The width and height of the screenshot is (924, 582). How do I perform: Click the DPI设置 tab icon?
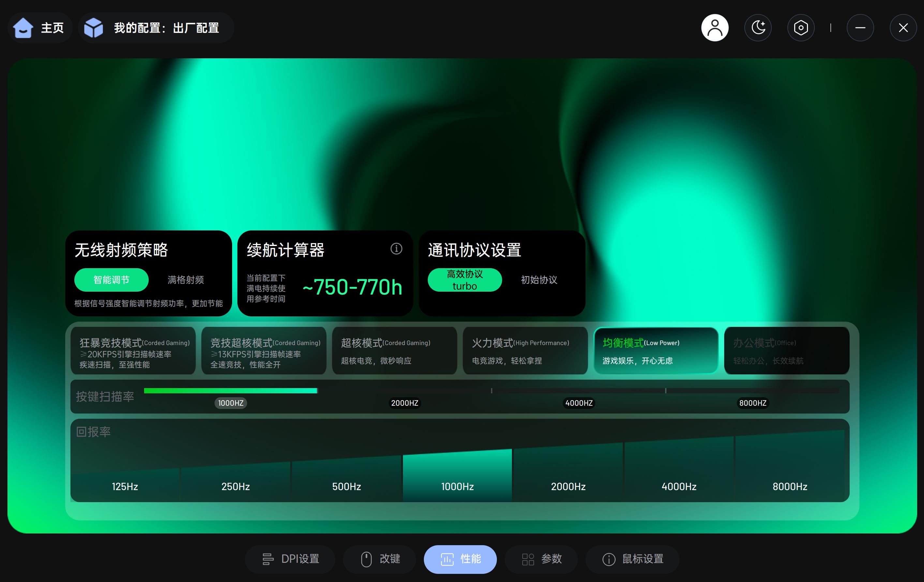pos(268,559)
